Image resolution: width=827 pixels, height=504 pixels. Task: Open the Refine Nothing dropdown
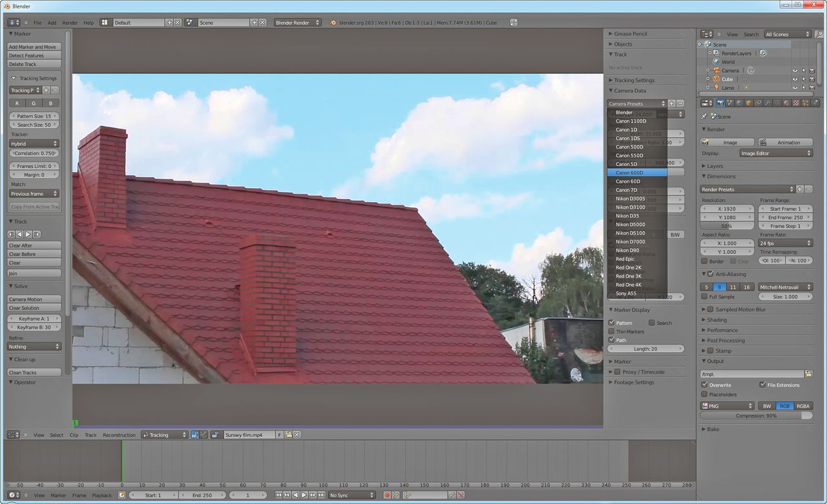35,346
